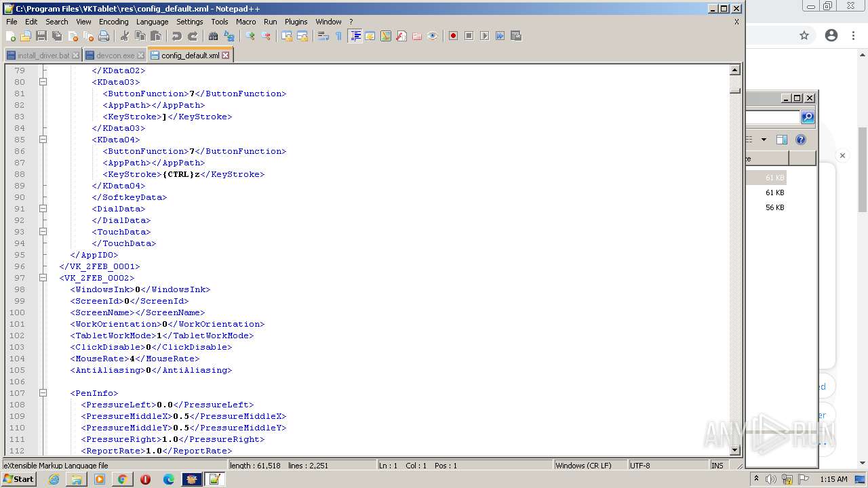Screen dimensions: 868x488
Task: Close the config_default.xml tab
Action: [226, 56]
